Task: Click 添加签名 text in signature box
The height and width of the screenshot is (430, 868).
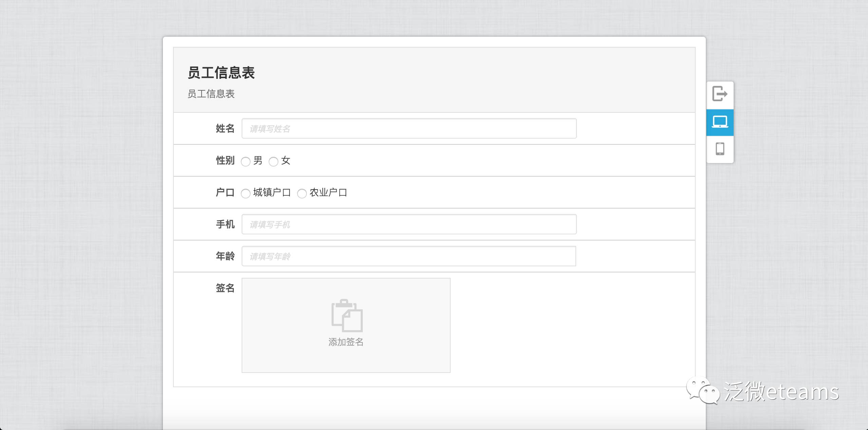Action: click(x=346, y=342)
